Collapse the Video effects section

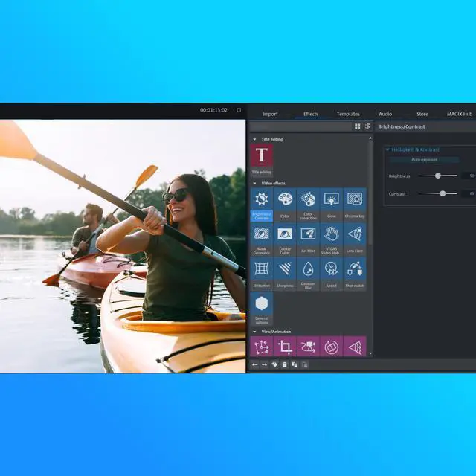coord(254,184)
